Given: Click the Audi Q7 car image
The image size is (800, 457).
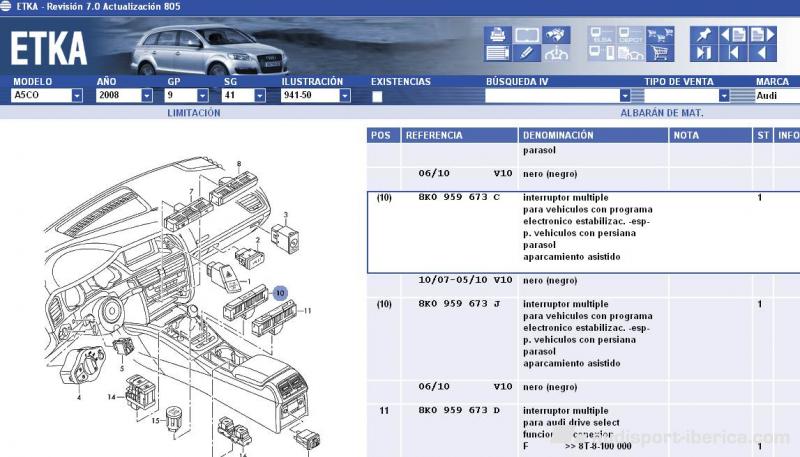Looking at the screenshot, I should pos(209,50).
